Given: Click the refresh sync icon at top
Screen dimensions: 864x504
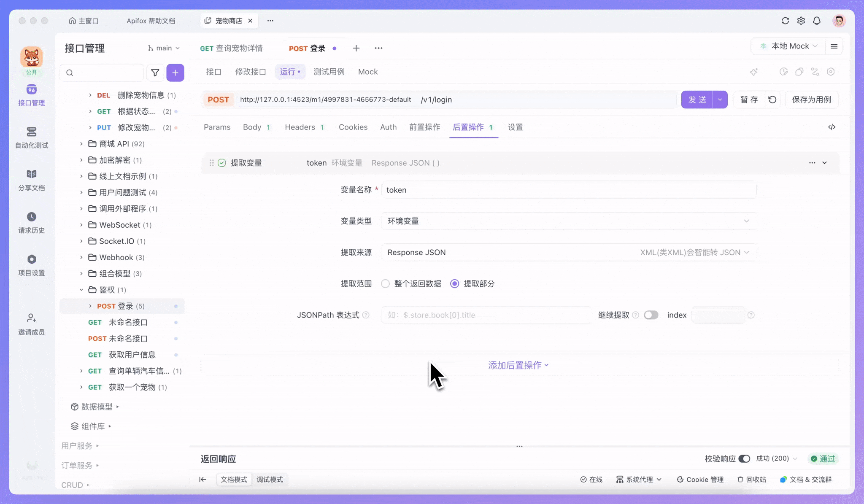Looking at the screenshot, I should point(785,21).
